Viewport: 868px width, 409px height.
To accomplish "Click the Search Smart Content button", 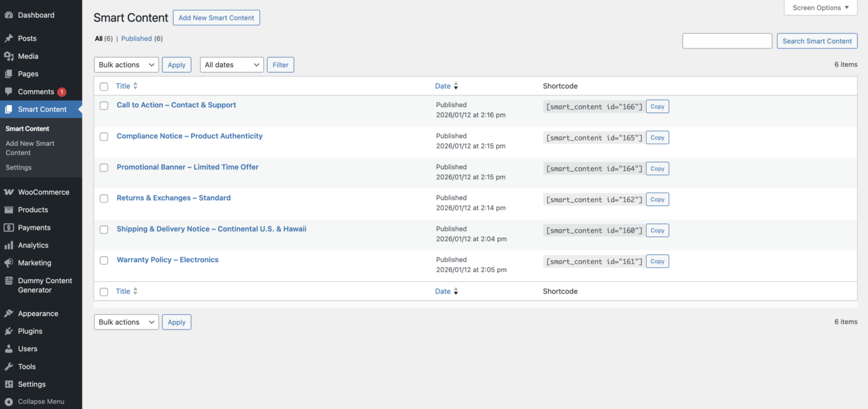I will point(817,40).
